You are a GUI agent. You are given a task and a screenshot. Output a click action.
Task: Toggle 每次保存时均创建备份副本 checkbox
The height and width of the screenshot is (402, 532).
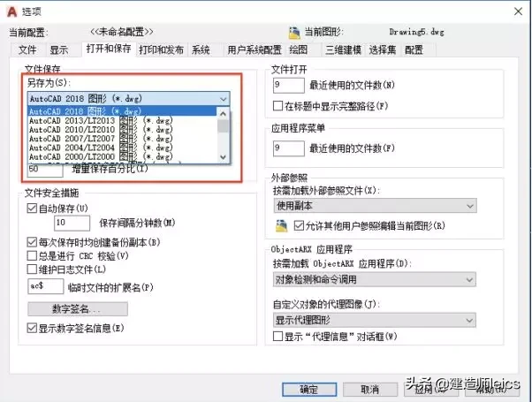pyautogui.click(x=32, y=242)
